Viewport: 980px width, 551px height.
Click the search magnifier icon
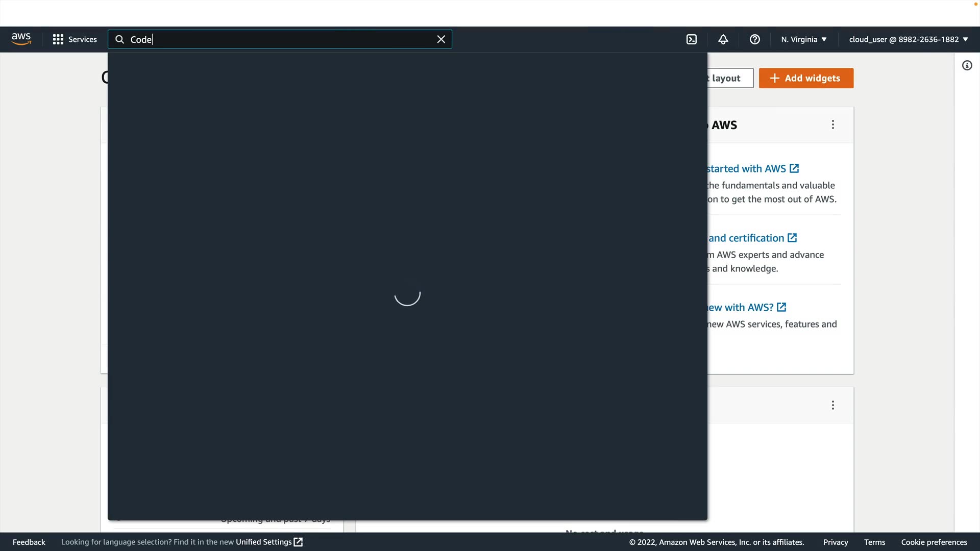click(119, 39)
